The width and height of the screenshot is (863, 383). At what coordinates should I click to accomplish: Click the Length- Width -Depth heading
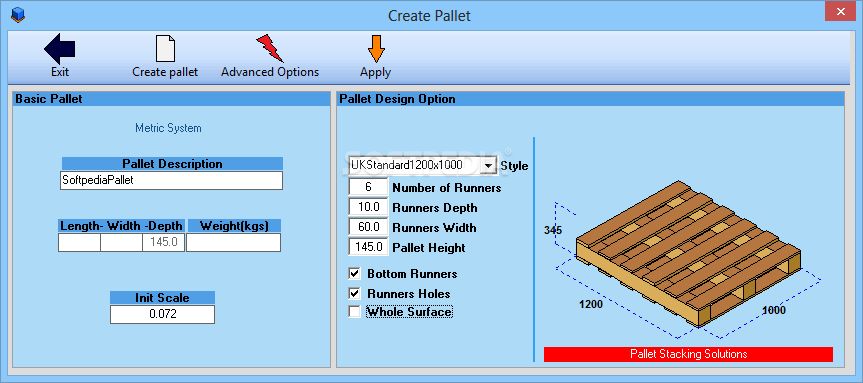(121, 226)
